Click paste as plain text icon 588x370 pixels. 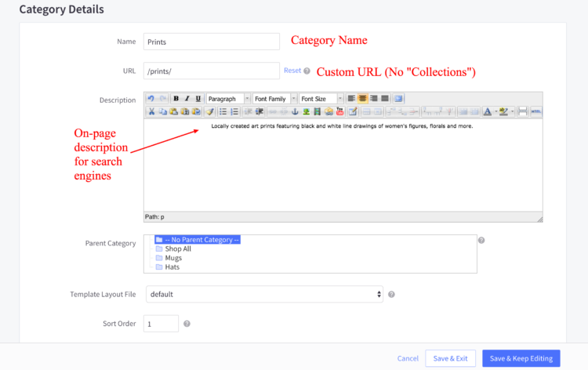185,111
